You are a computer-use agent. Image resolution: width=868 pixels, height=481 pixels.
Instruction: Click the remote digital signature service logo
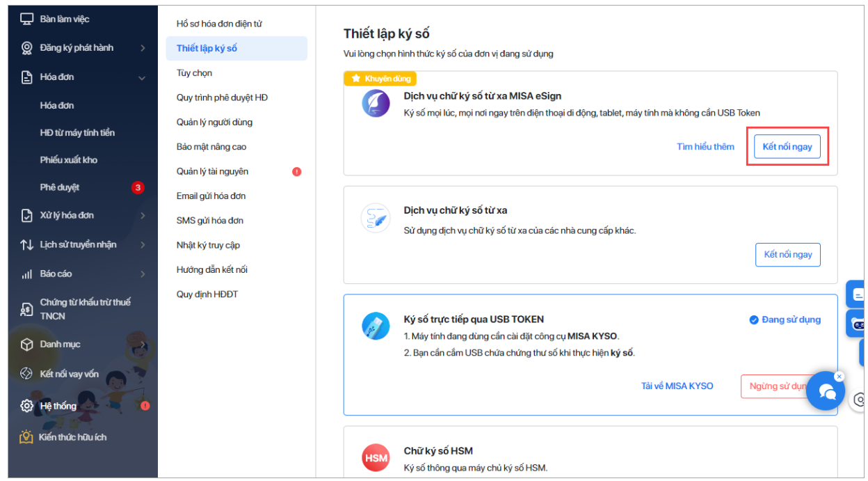(376, 218)
